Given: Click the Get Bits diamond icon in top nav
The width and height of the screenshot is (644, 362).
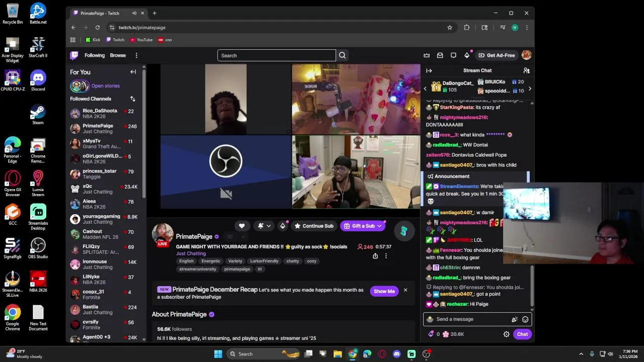Looking at the screenshot, I should point(467,55).
